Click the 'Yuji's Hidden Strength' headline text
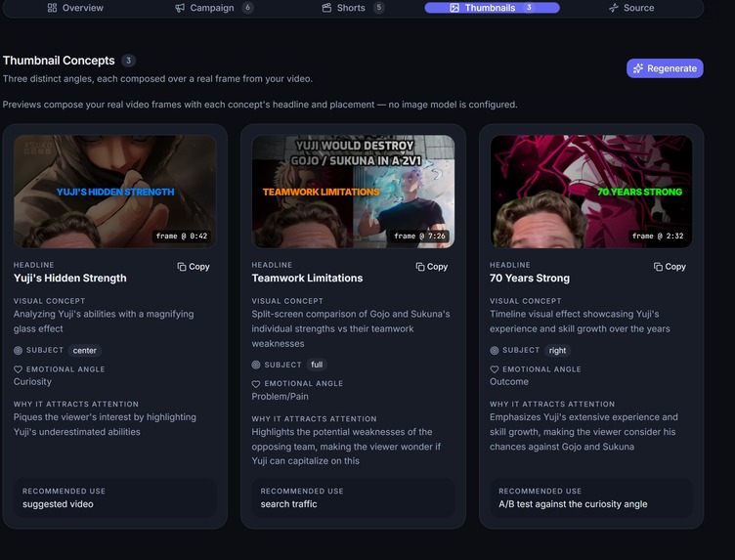 69,279
